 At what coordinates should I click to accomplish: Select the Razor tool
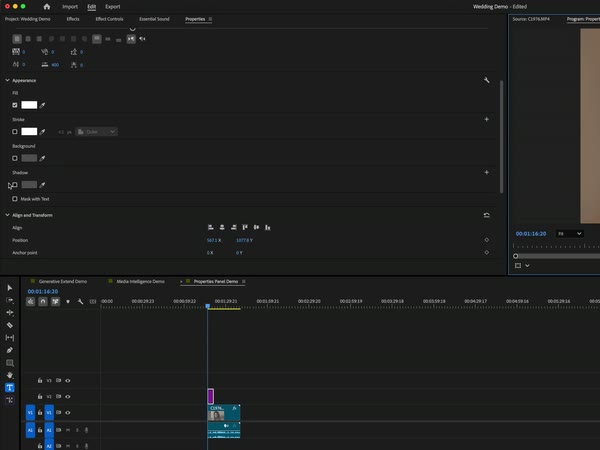point(10,325)
